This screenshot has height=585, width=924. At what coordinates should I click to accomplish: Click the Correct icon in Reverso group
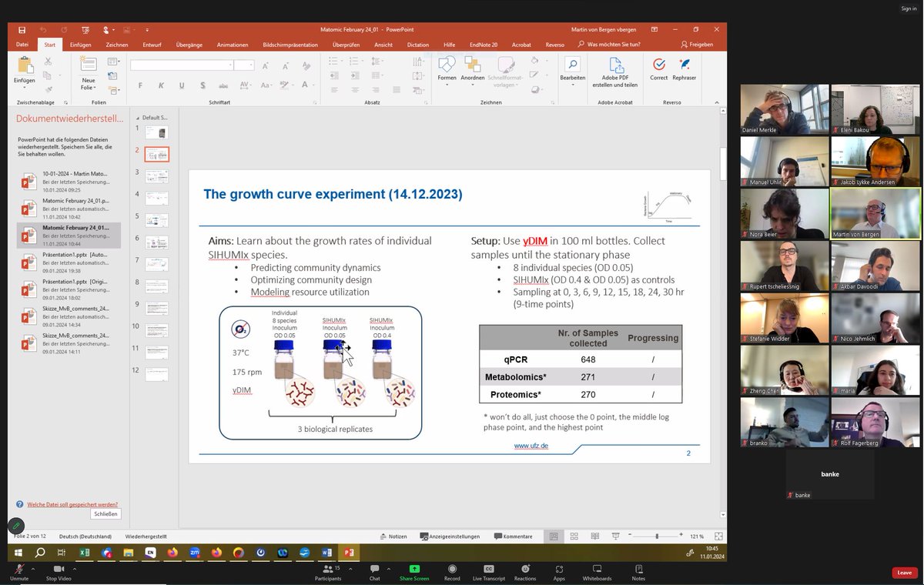click(x=659, y=65)
